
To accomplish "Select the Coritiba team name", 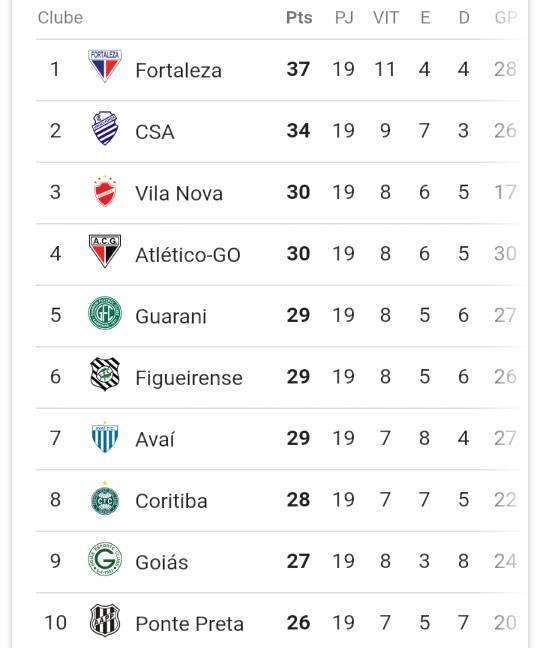I will (171, 501).
